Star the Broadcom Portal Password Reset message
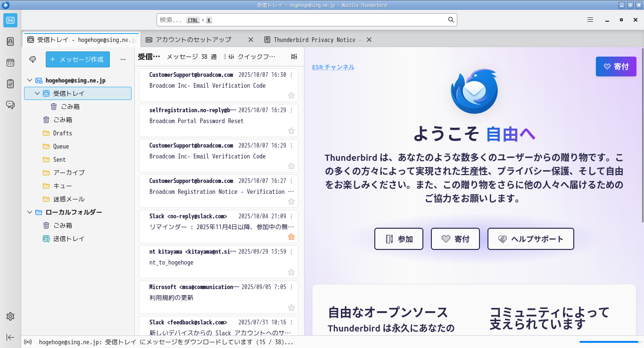Image resolution: width=644 pixels, height=348 pixels. click(x=291, y=131)
